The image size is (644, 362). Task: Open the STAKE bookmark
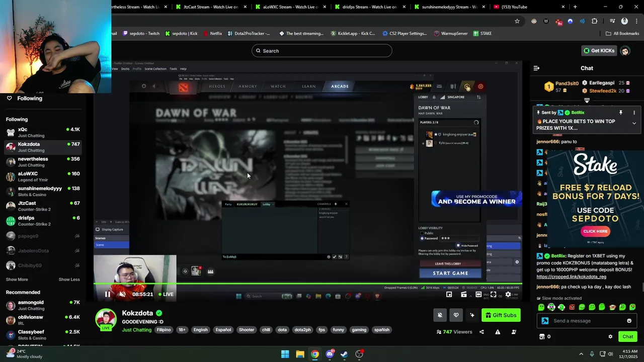[x=482, y=33]
